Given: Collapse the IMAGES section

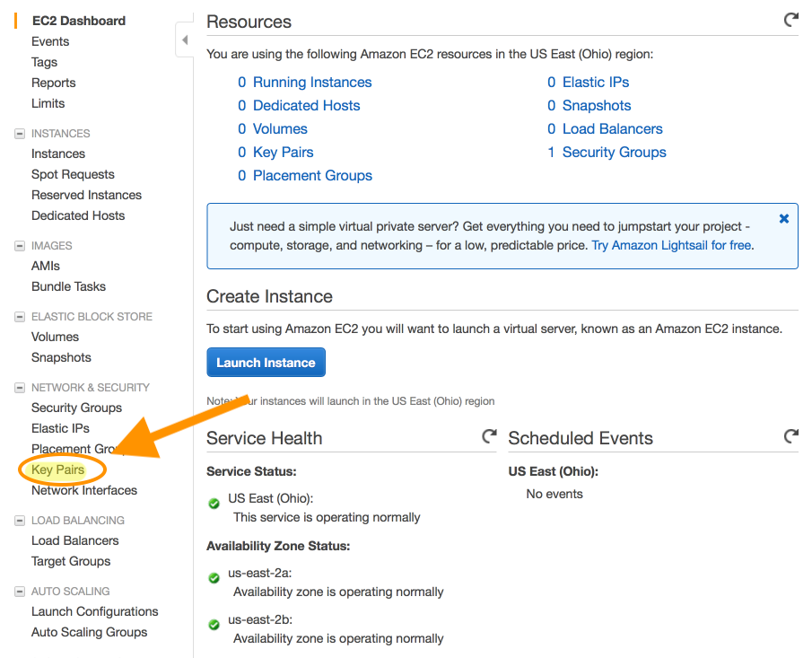Looking at the screenshot, I should [x=20, y=246].
